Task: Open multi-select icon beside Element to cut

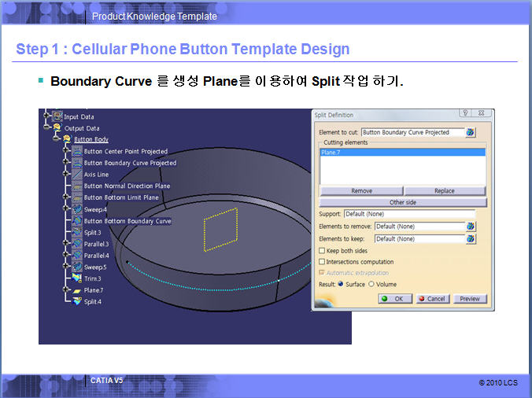Action: click(x=471, y=133)
